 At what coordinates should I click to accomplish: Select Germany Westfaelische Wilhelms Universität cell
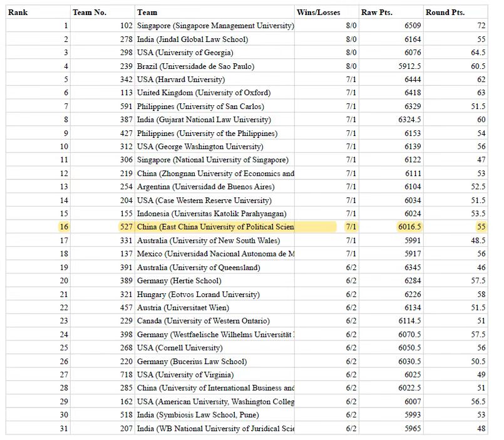click(214, 335)
